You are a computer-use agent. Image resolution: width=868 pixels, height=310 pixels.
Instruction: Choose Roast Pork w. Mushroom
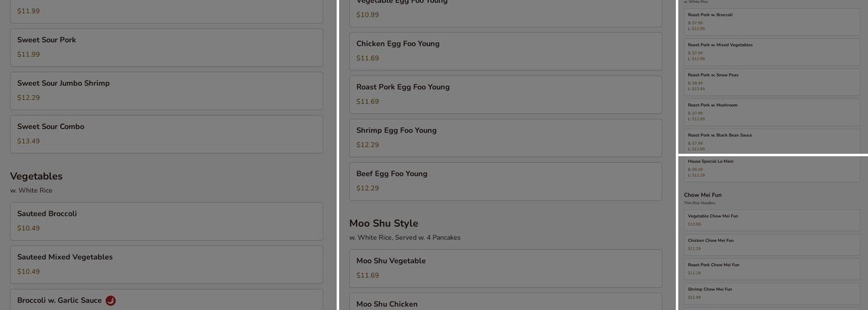(772, 112)
